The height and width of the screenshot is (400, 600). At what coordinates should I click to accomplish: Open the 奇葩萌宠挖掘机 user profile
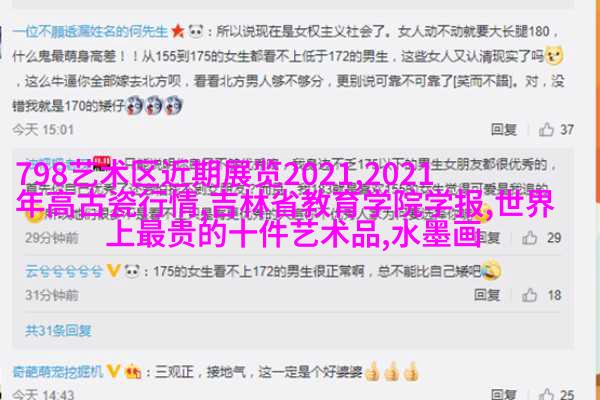coord(58,371)
